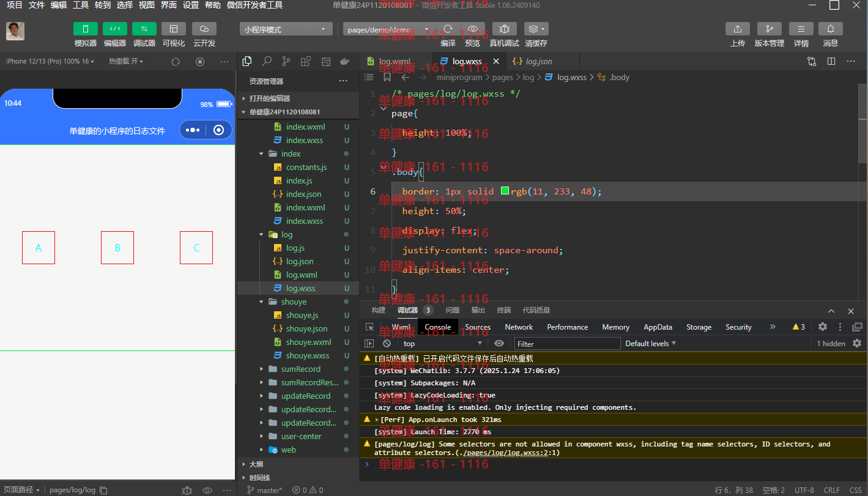Viewport: 868px width, 496px height.
Task: Click the inspect element selector icon
Action: coord(369,327)
